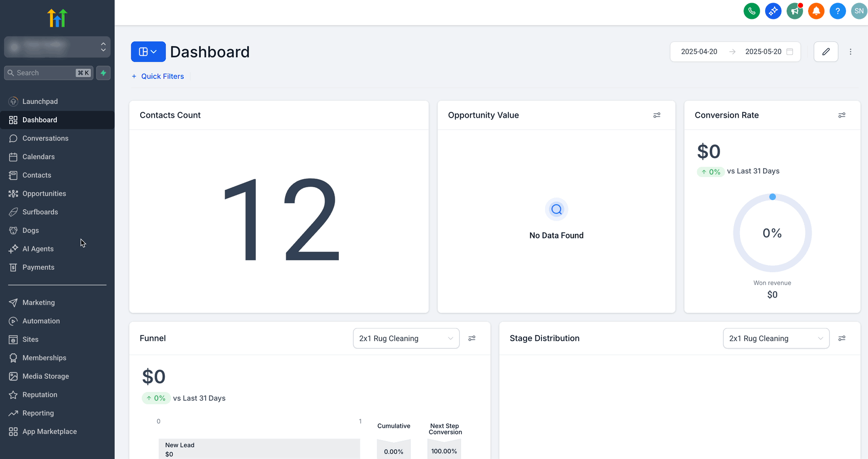Open the three-dot more options menu
This screenshot has height=459, width=868.
[x=851, y=52]
